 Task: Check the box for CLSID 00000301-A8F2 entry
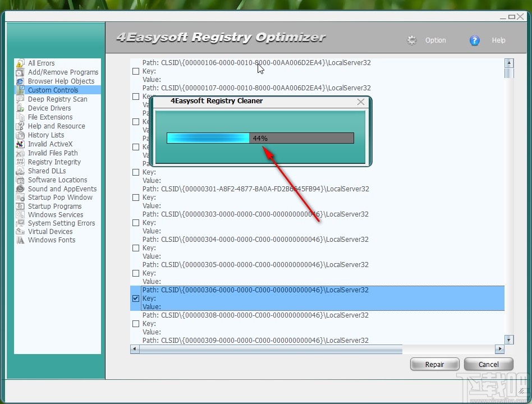click(136, 198)
